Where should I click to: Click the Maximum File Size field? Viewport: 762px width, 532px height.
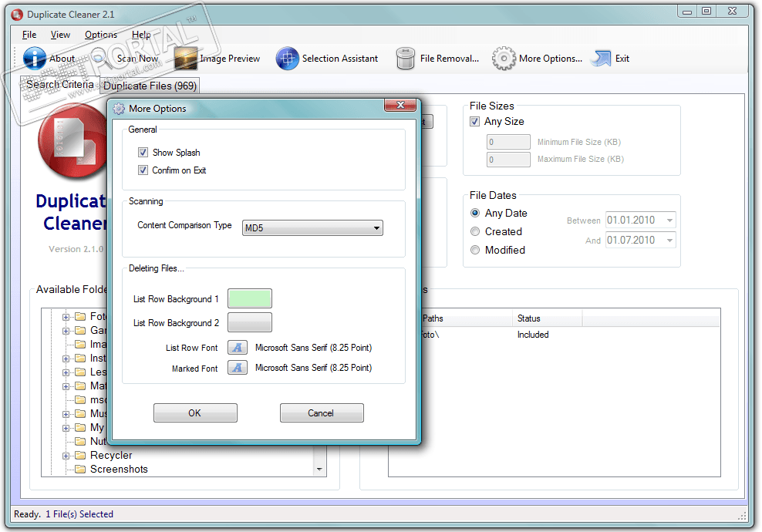[508, 160]
